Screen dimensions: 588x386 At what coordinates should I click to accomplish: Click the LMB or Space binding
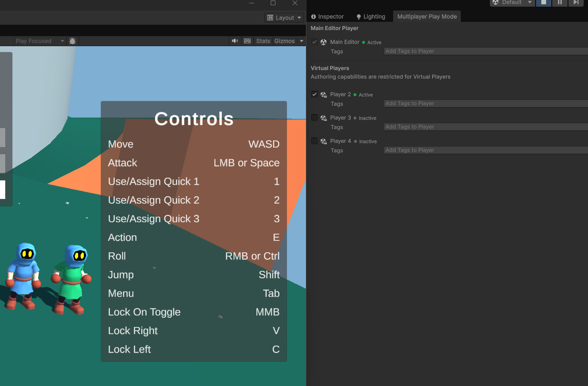coord(246,163)
